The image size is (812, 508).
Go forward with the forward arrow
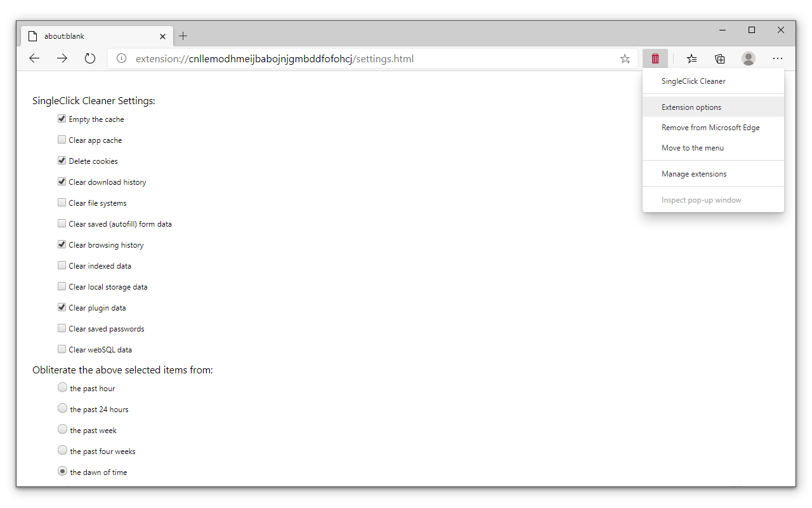[x=62, y=58]
